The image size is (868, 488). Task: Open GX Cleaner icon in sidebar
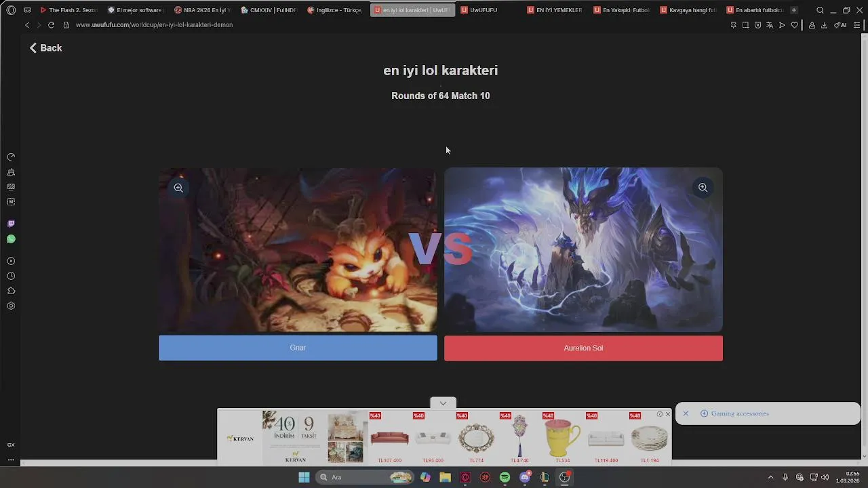11,172
